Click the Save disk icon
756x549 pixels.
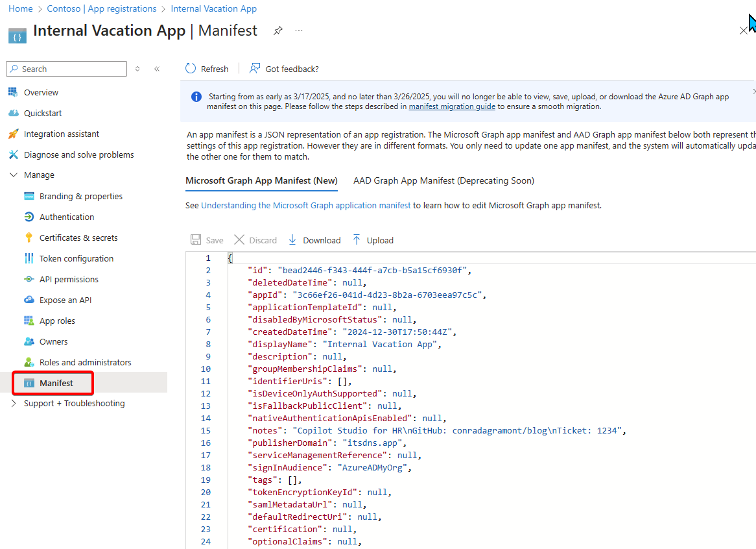[x=196, y=239]
